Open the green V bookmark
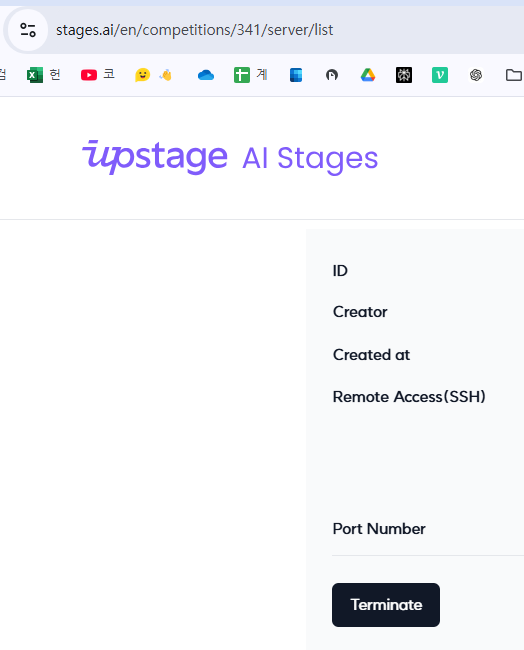The width and height of the screenshot is (524, 650). 440,75
